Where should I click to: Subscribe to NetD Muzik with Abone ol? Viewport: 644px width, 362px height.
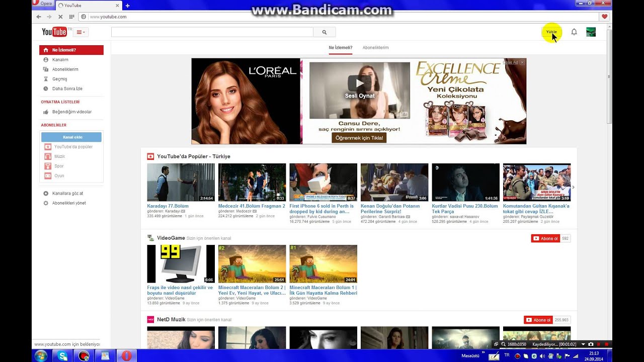[538, 320]
